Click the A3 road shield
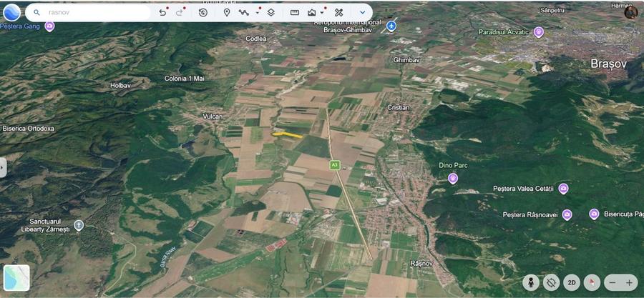The height and width of the screenshot is (298, 644). [335, 165]
